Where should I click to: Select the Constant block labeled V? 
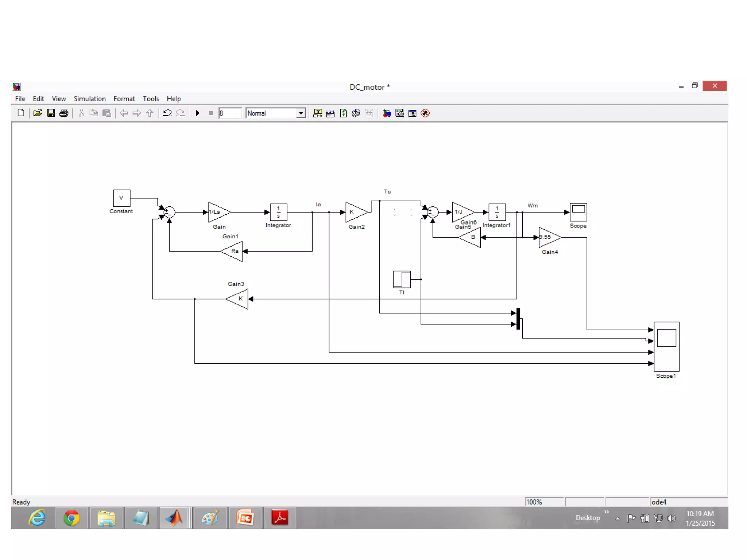coord(121,198)
